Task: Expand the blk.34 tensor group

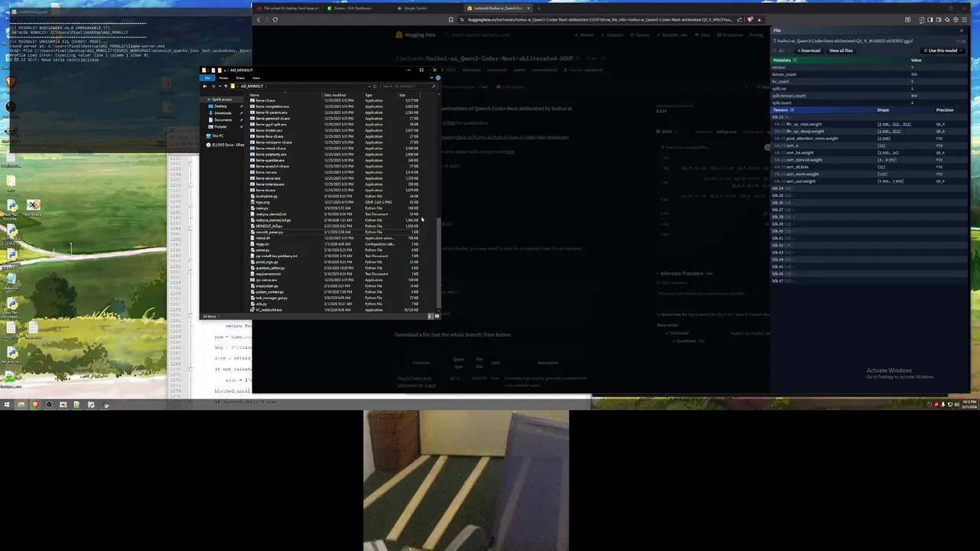Action: pyautogui.click(x=782, y=188)
